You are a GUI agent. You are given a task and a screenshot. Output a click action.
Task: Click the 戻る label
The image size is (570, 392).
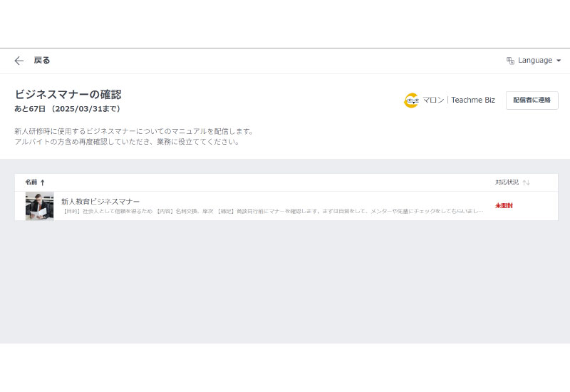click(x=42, y=61)
